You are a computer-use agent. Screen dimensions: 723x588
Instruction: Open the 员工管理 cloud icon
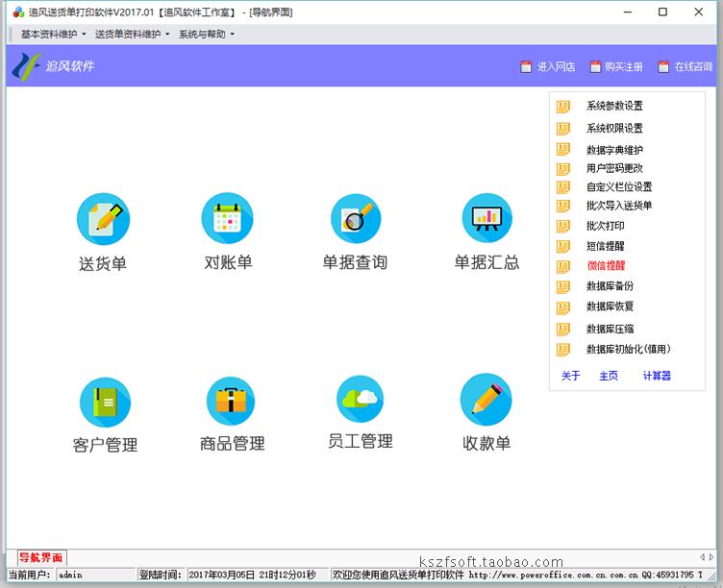(360, 399)
